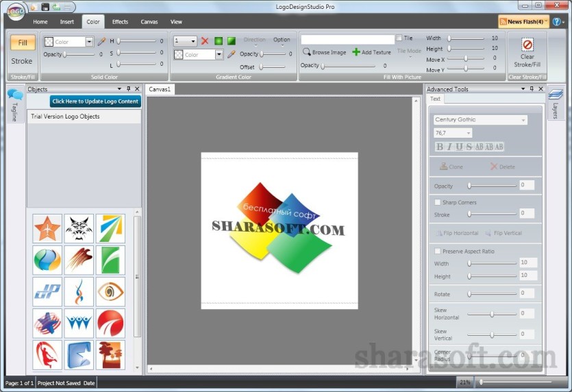Use the gradient color eyedropper tool

(x=231, y=54)
